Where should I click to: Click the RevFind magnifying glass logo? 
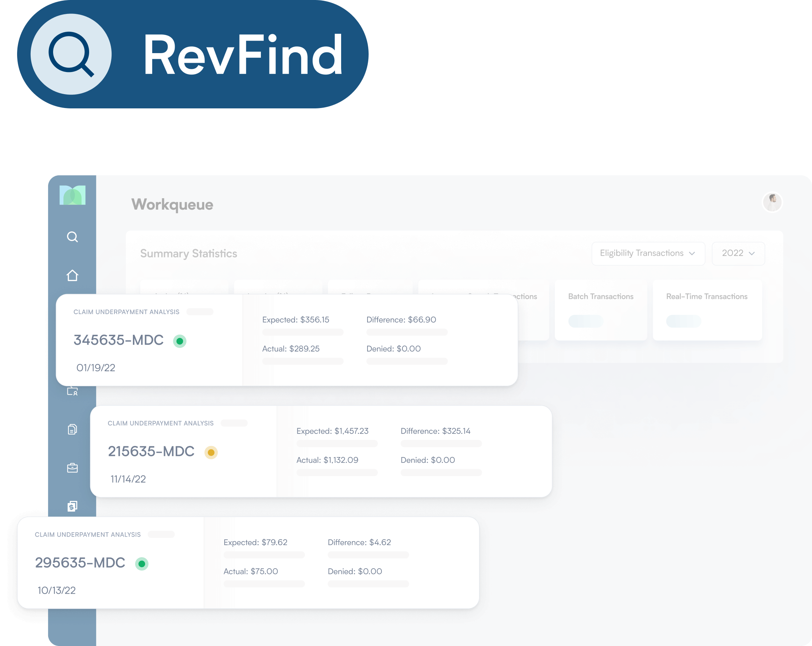coord(71,54)
